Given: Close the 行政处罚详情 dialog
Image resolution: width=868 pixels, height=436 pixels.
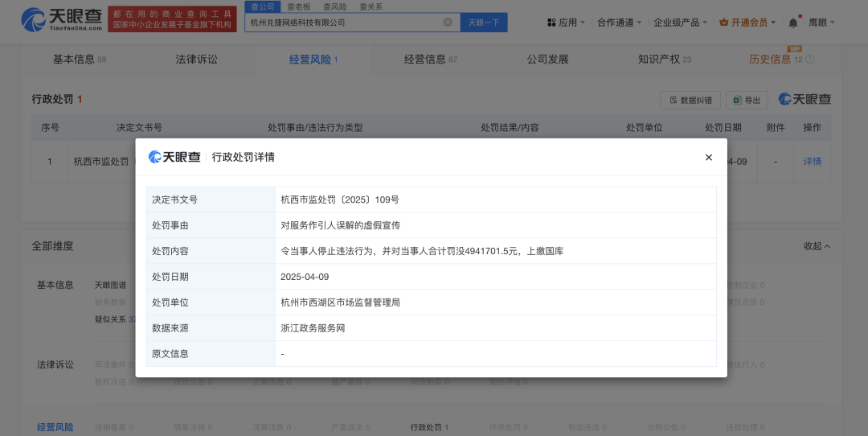Looking at the screenshot, I should [x=708, y=158].
